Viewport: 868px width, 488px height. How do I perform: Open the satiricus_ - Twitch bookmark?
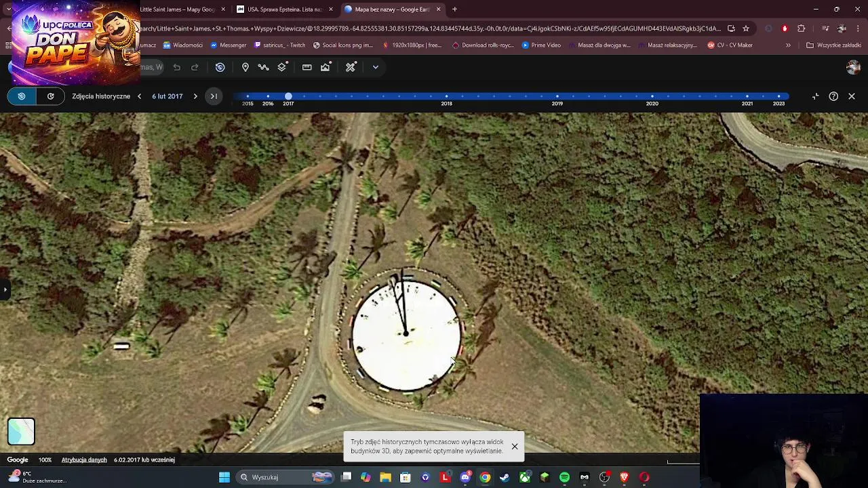280,45
